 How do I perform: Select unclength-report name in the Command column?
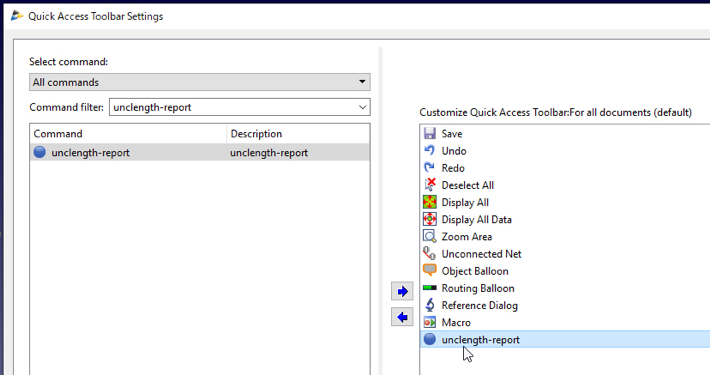[91, 153]
